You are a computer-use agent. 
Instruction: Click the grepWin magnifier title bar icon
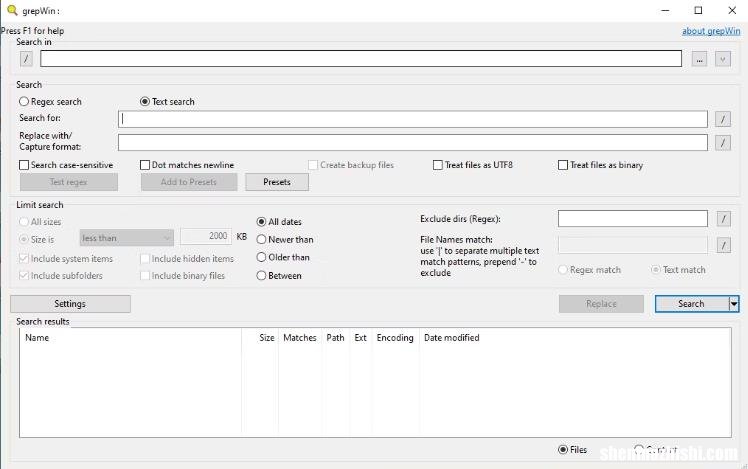(12, 10)
